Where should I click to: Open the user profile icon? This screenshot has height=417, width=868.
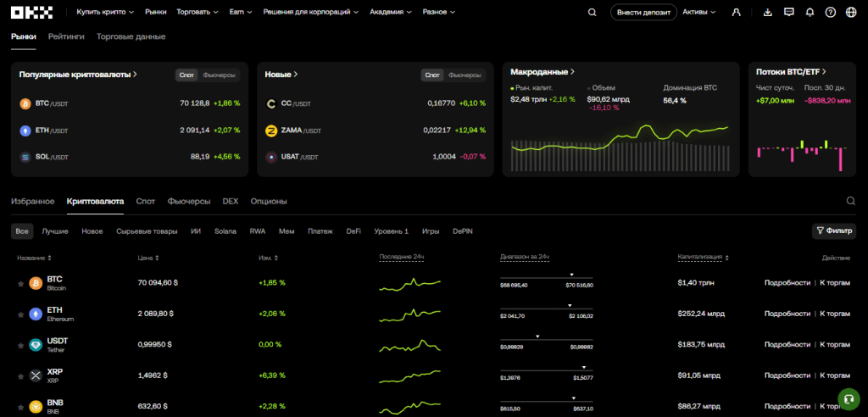(x=736, y=12)
